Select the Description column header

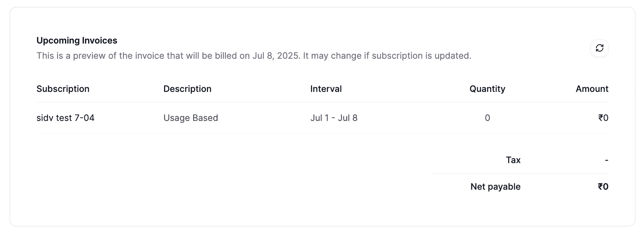click(x=187, y=89)
